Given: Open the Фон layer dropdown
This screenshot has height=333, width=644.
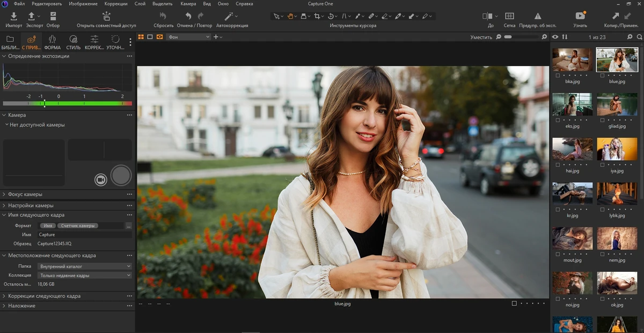Looking at the screenshot, I should point(188,37).
